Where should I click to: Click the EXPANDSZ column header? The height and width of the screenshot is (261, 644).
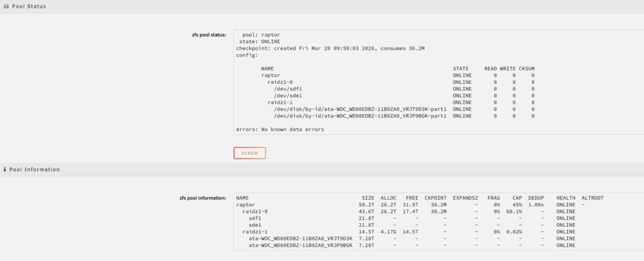466,198
